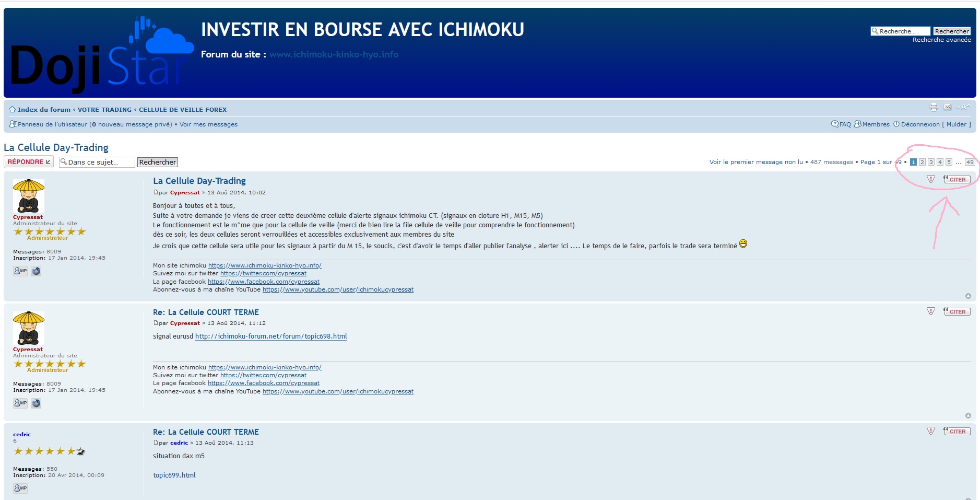Click the DojiStar site logo
The width and height of the screenshot is (980, 500).
tap(102, 54)
